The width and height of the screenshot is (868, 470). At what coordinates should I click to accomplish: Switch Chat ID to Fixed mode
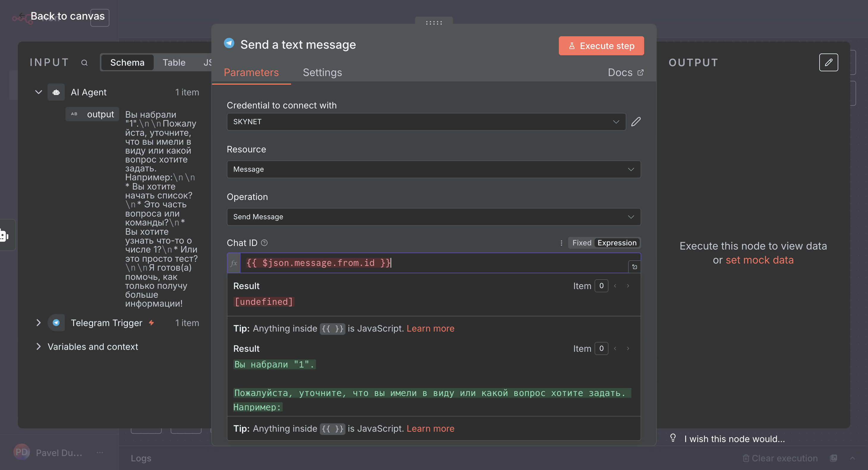581,243
